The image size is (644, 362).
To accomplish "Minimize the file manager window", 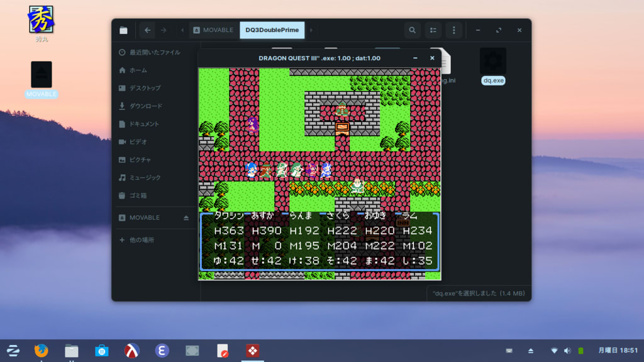I will 478,30.
